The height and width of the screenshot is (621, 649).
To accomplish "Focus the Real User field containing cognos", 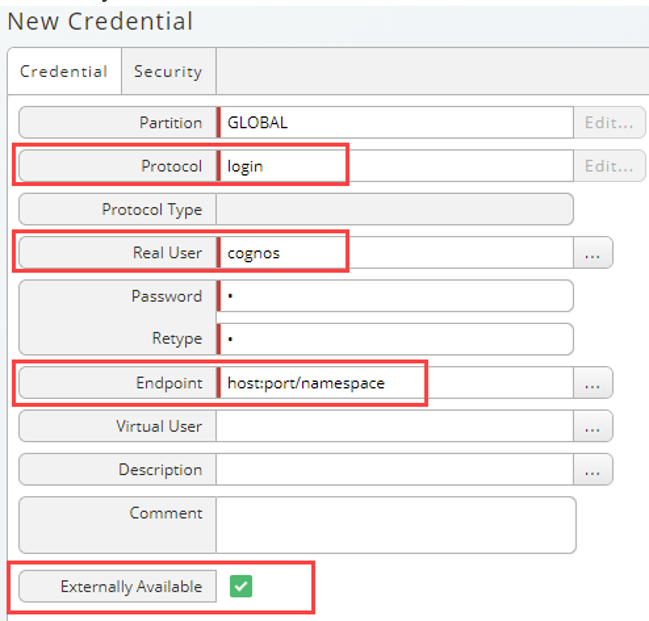I will [x=395, y=253].
